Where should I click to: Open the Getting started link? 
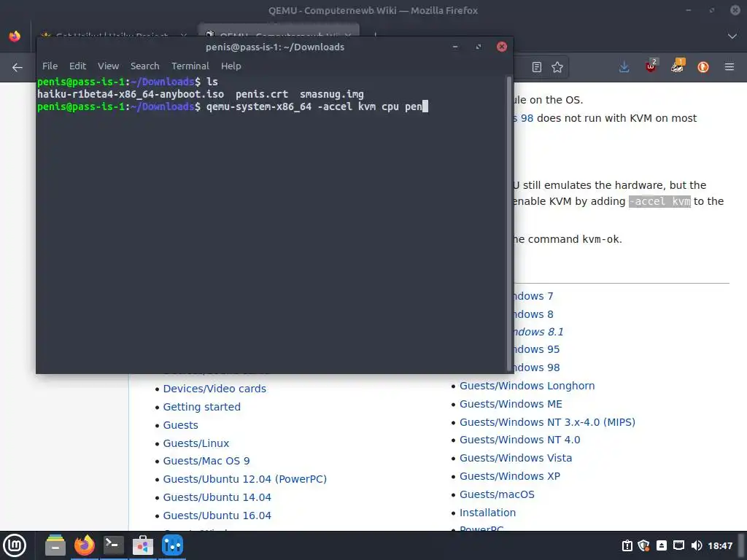click(x=201, y=407)
